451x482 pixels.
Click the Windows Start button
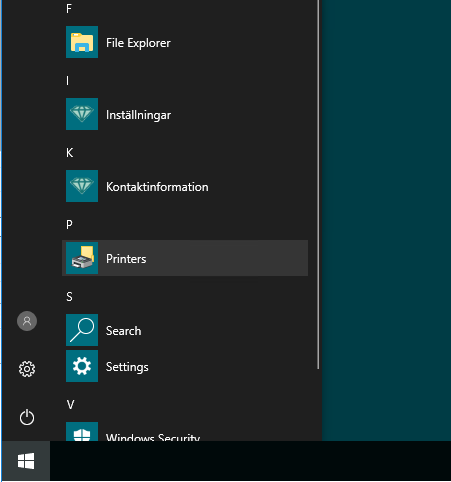[x=26, y=461]
